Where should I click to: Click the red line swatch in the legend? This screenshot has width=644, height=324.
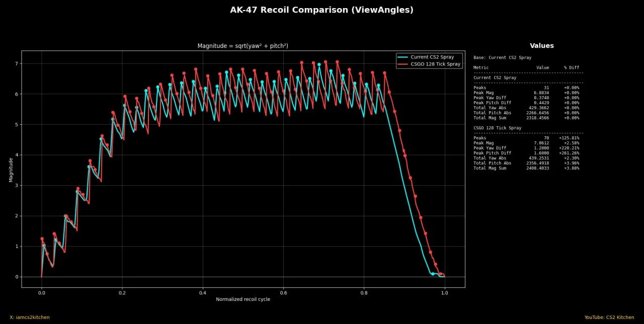click(403, 64)
